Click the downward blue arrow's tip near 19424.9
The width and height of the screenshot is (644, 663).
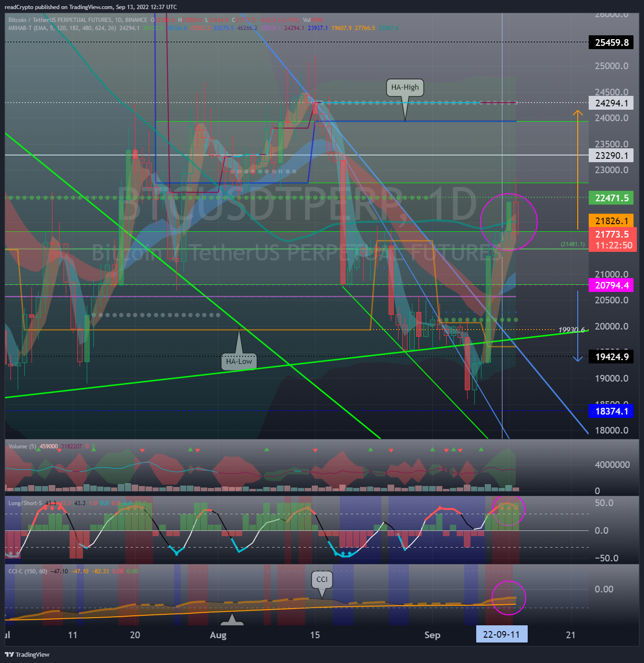point(578,360)
